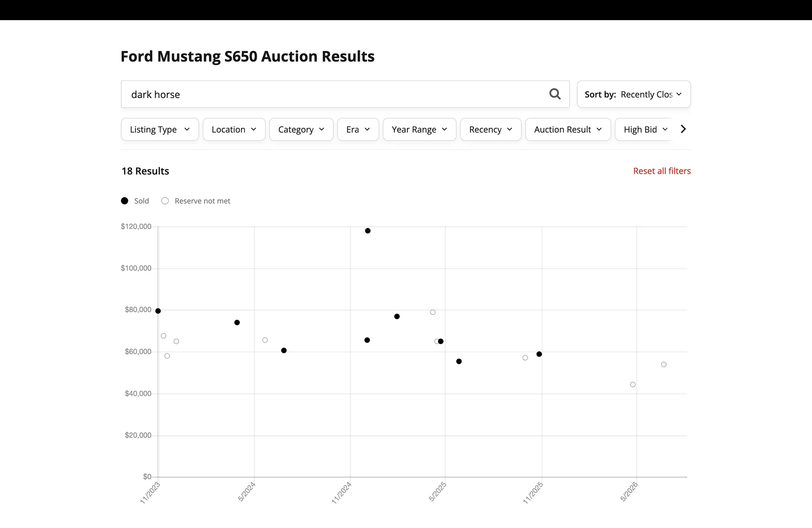The image size is (812, 528).
Task: Click the search magnifier icon
Action: pyautogui.click(x=555, y=94)
